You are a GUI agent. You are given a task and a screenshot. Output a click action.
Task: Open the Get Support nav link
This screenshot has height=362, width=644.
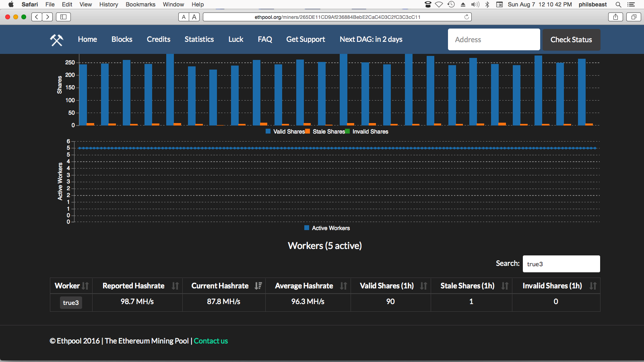click(x=305, y=39)
